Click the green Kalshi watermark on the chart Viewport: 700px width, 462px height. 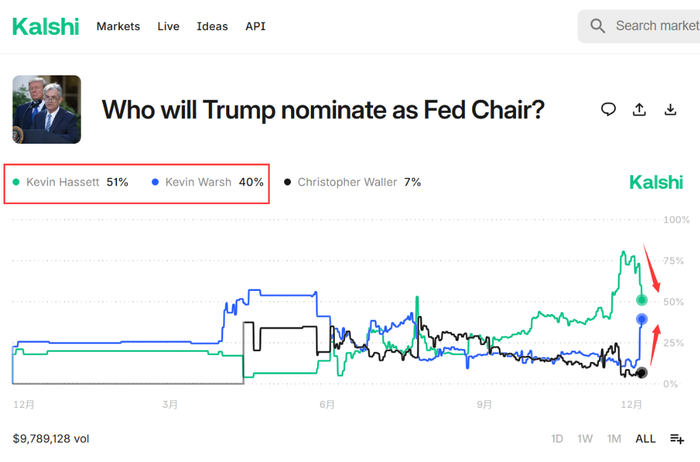[655, 182]
